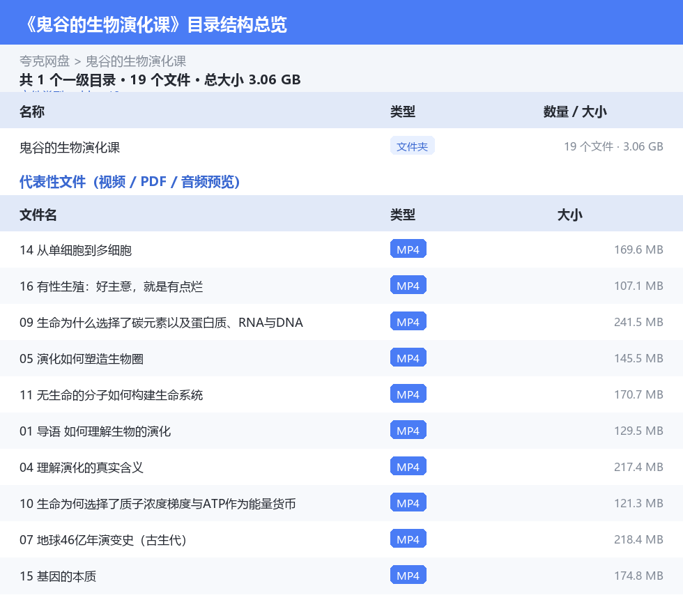Select the 145.5 MB size value

[x=638, y=358]
